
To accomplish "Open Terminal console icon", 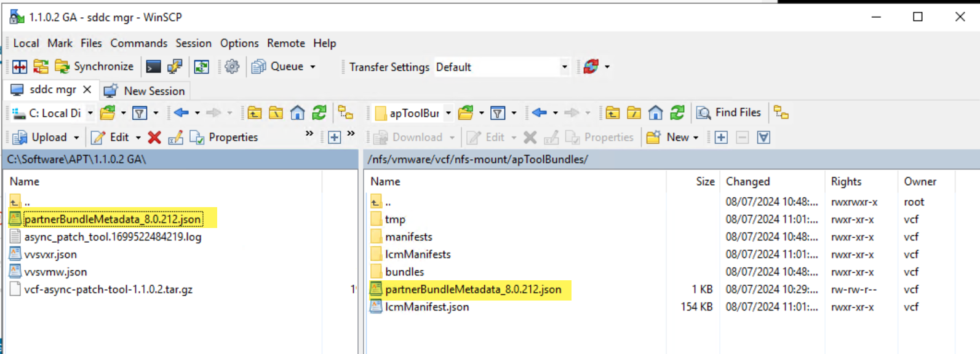I will 154,66.
